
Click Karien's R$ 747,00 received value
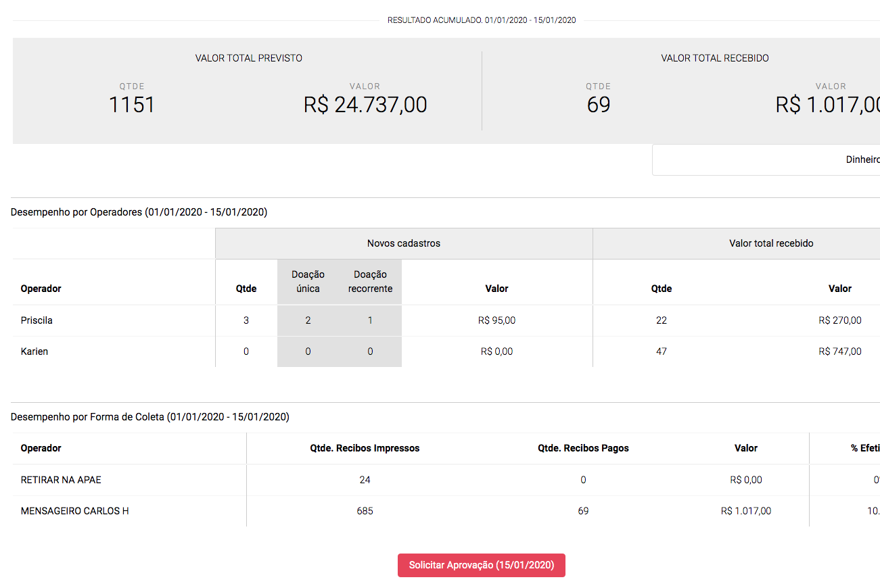[x=839, y=351]
